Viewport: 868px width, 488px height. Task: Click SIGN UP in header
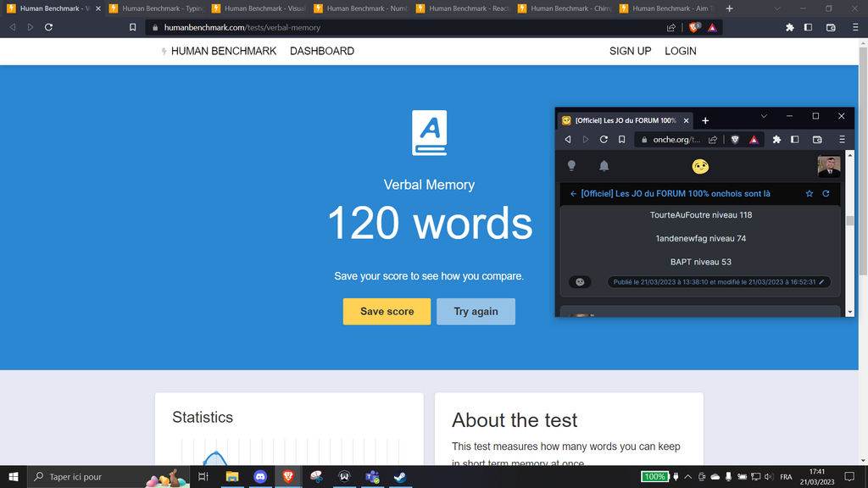(630, 51)
